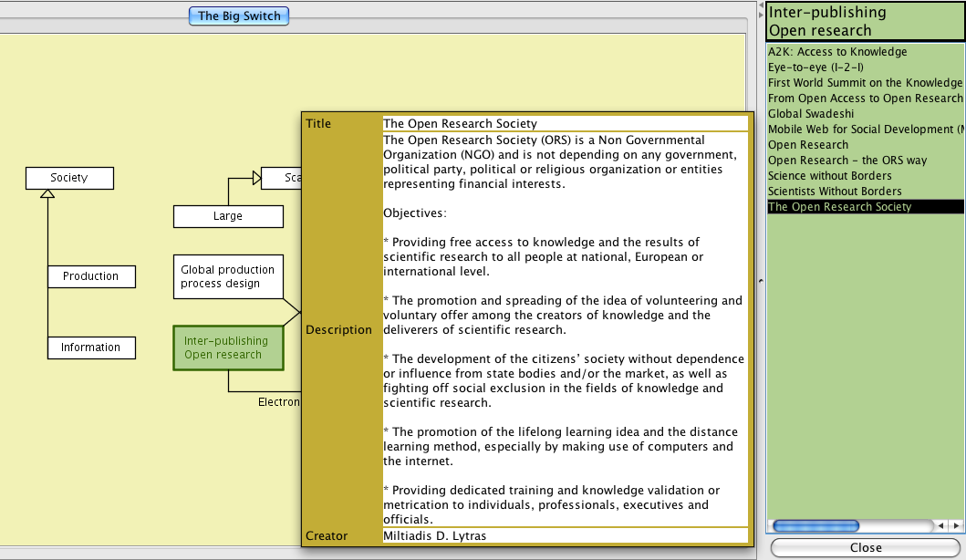
Task: Choose Eye-to-eye (I-2-I) list entry
Action: pyautogui.click(x=815, y=67)
